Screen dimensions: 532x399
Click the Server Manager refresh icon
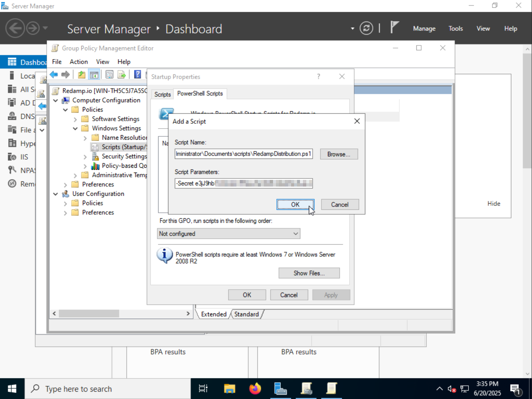coord(366,28)
